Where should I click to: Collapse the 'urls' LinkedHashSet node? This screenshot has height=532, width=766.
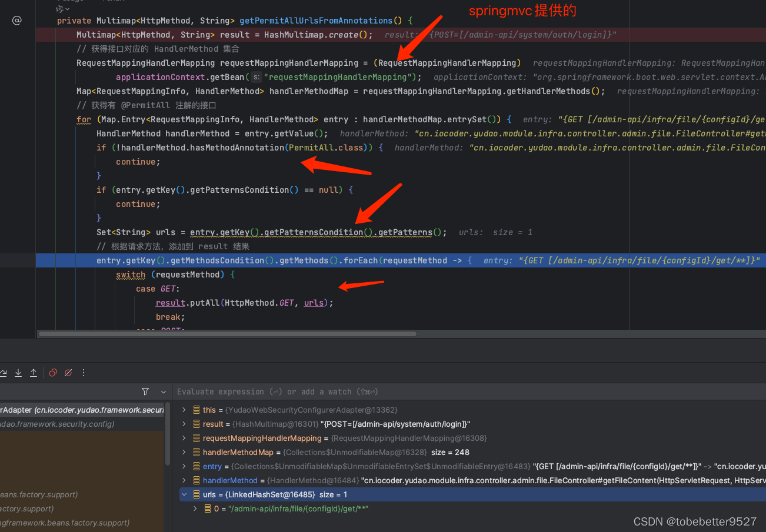[184, 494]
